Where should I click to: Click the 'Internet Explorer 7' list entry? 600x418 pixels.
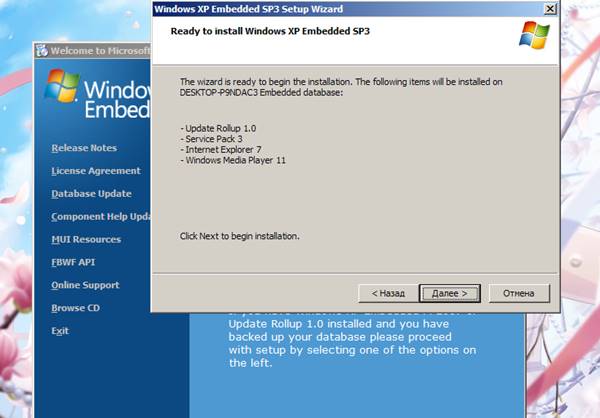coord(221,150)
